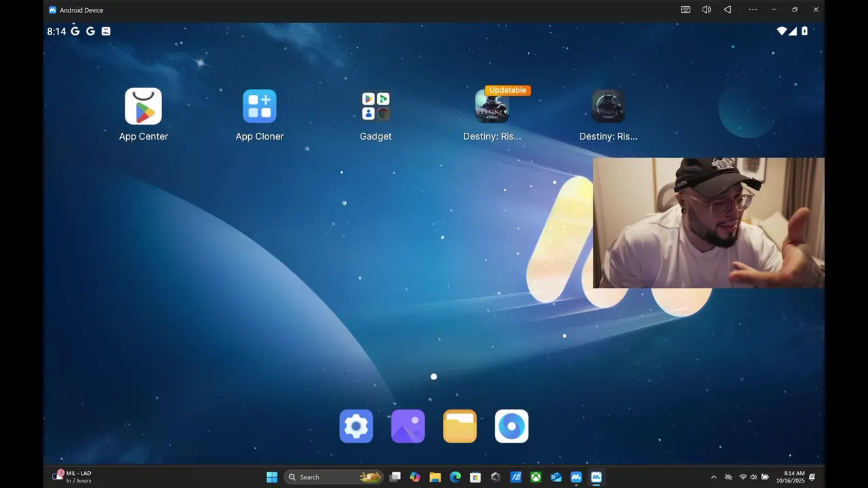Click the home screen page indicator dot
The image size is (868, 488).
coord(434,377)
